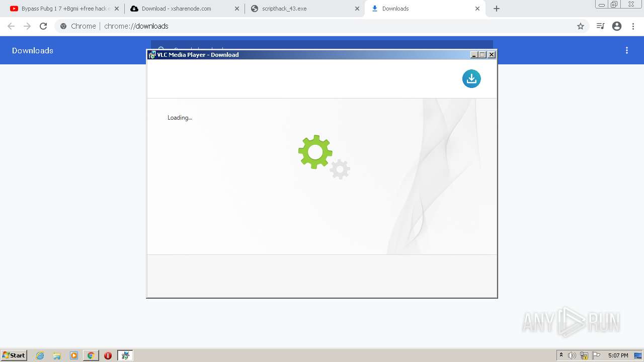Open the Windows Start menu
Viewport: 644px width, 362px height.
click(14, 355)
